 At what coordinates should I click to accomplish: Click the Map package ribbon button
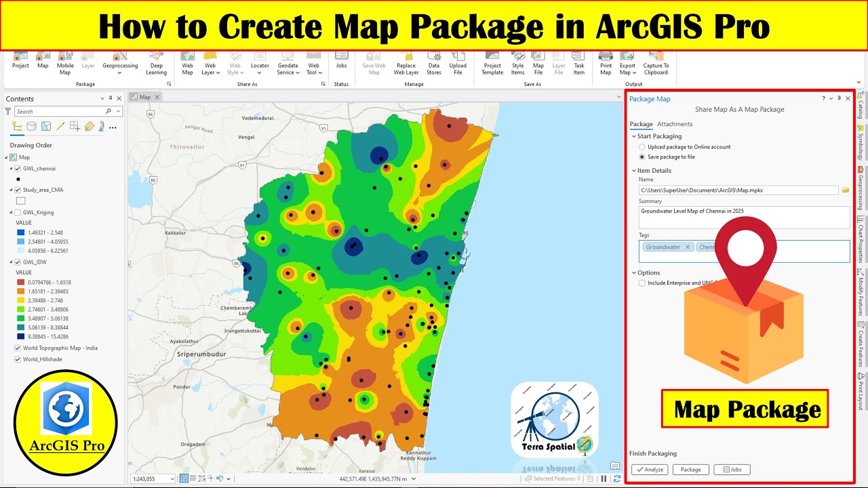coord(43,61)
